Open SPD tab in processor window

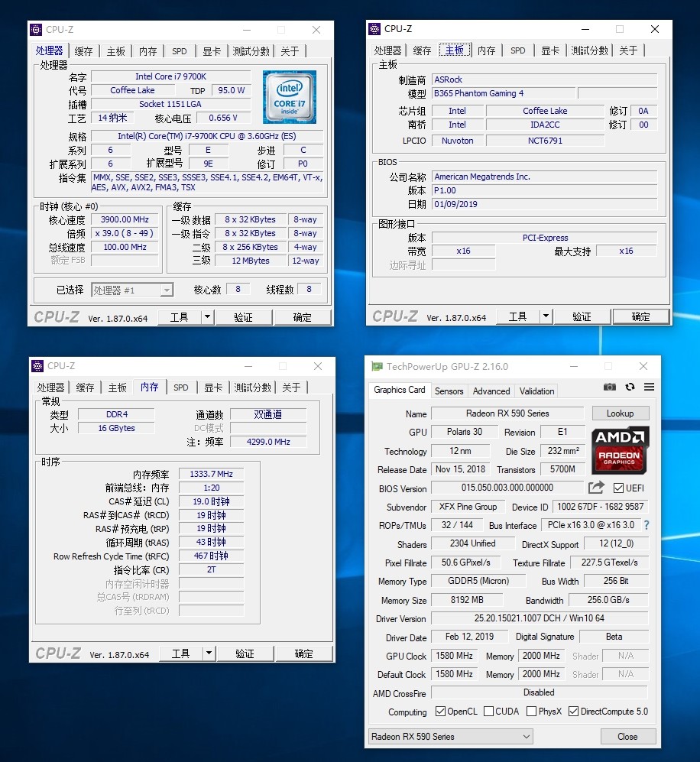(180, 51)
